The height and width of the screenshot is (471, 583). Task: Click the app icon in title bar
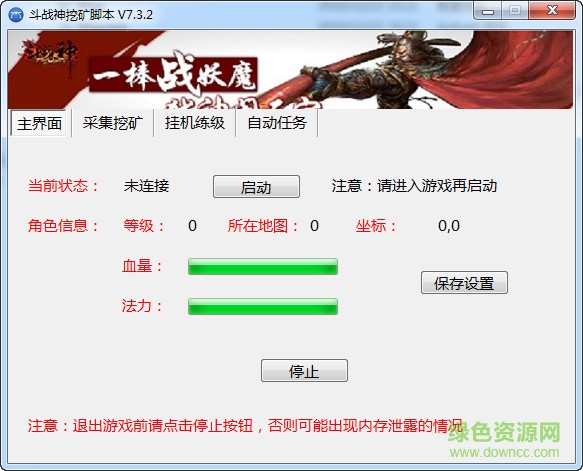click(15, 15)
